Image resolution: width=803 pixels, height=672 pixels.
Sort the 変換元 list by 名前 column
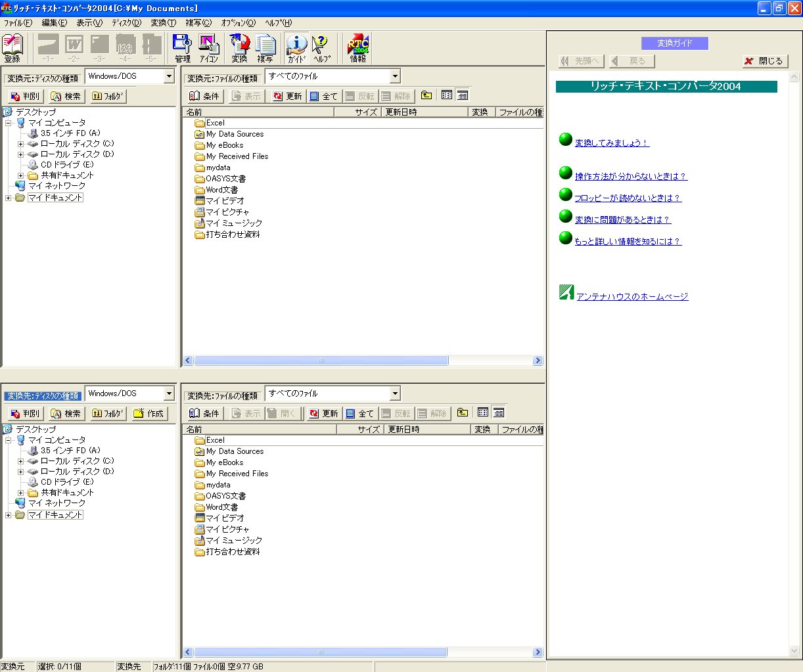tap(258, 112)
